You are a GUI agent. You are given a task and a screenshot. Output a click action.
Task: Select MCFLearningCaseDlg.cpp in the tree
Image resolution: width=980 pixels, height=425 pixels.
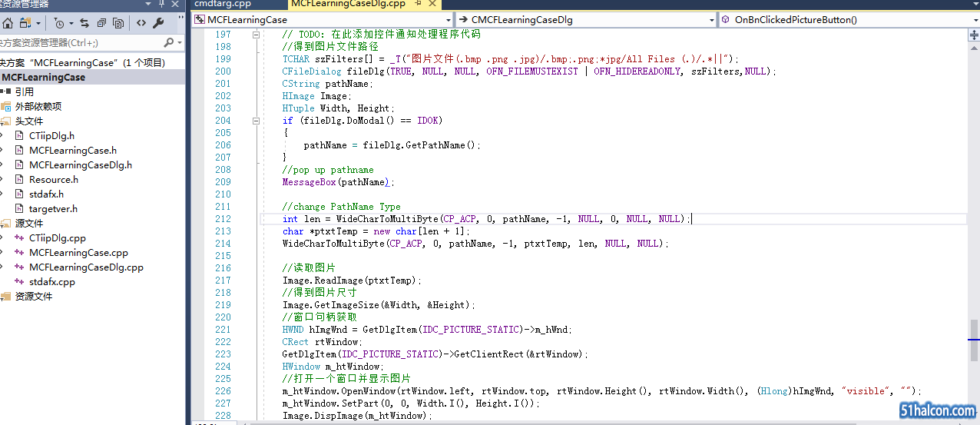click(86, 267)
